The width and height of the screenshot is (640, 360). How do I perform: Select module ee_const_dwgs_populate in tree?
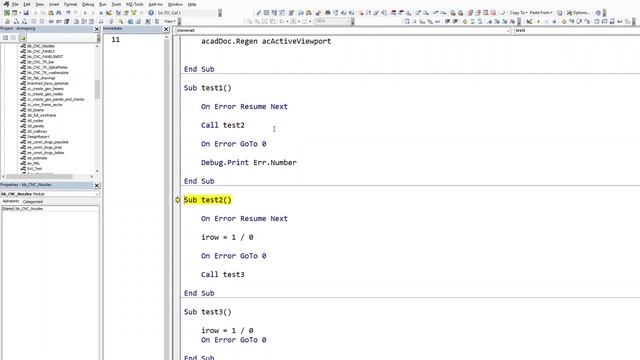(48, 142)
